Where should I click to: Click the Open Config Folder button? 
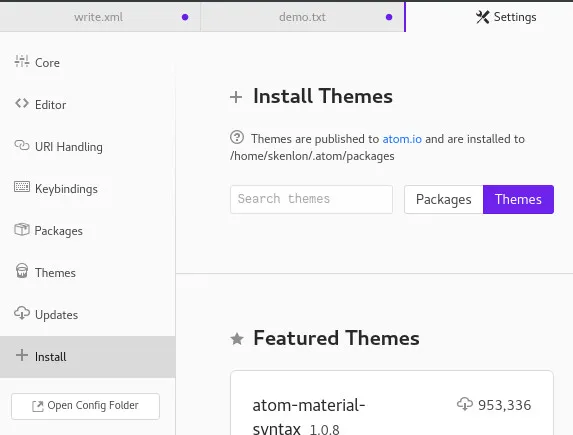(86, 406)
